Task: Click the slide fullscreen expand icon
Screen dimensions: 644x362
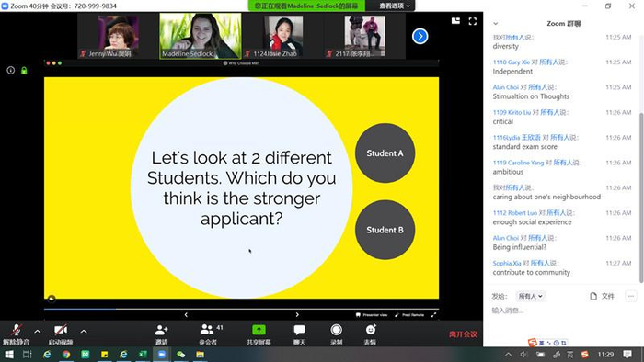Action: [x=433, y=315]
